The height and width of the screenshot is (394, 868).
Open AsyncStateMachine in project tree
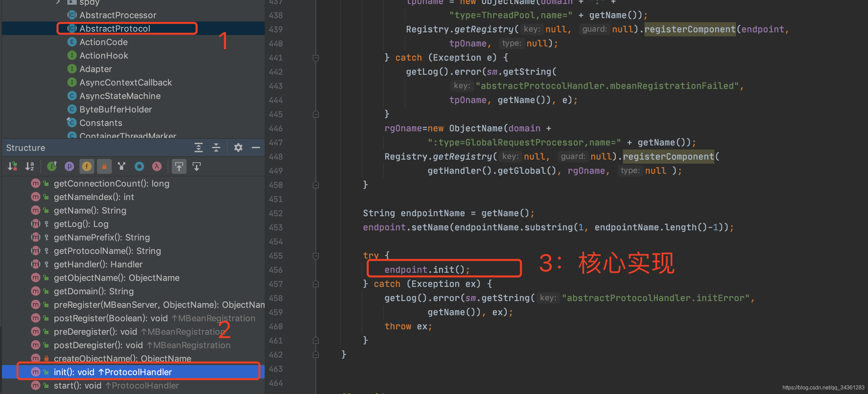(x=133, y=96)
